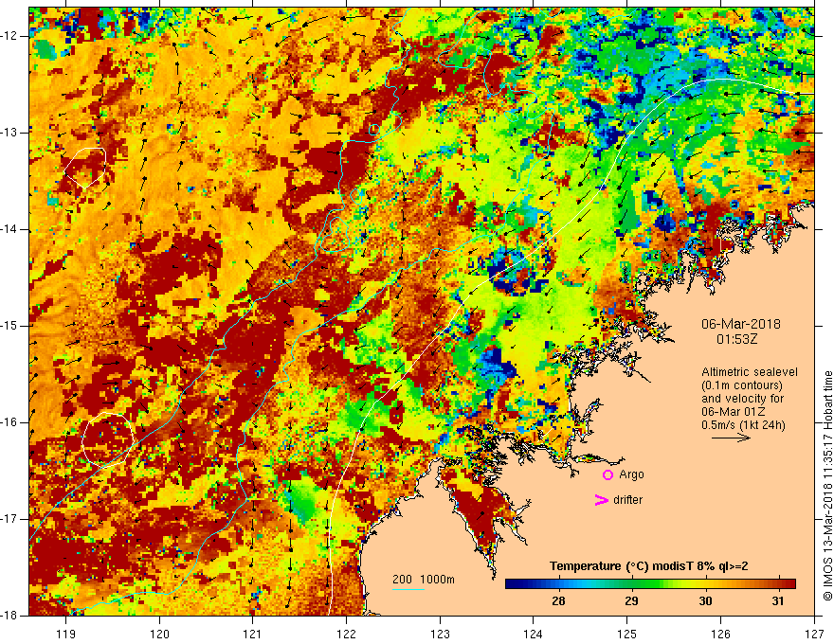The height and width of the screenshot is (644, 834).
Task: Click the 0.5m/s (1kt 24h) text
Action: pos(743,425)
